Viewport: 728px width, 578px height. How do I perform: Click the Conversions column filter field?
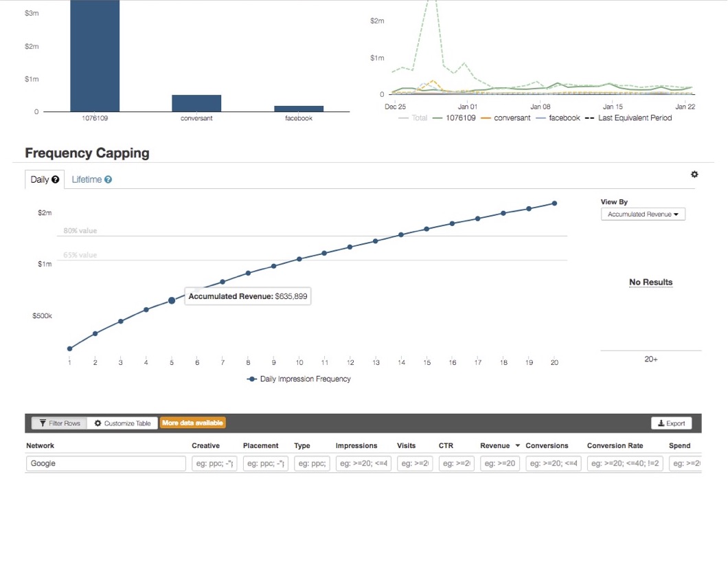[554, 463]
